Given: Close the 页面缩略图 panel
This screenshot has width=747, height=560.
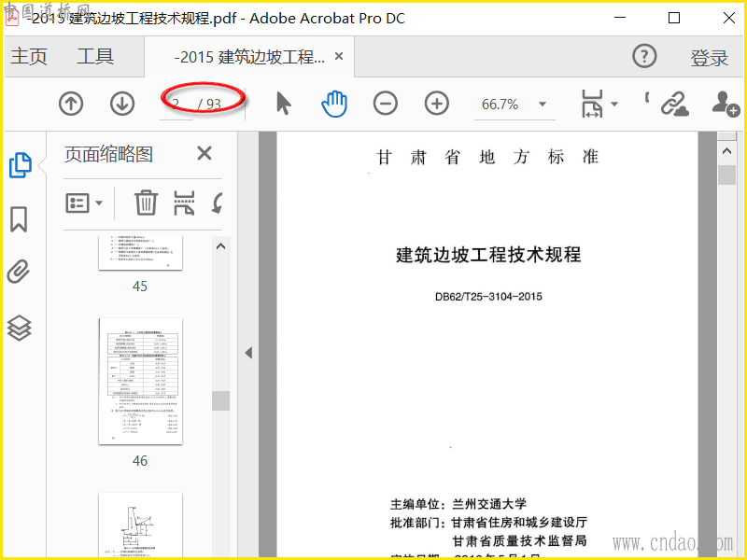Looking at the screenshot, I should [x=204, y=153].
